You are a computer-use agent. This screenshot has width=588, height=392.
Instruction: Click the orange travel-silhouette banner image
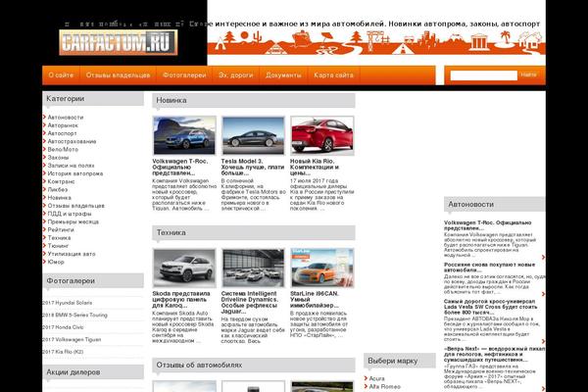376,43
